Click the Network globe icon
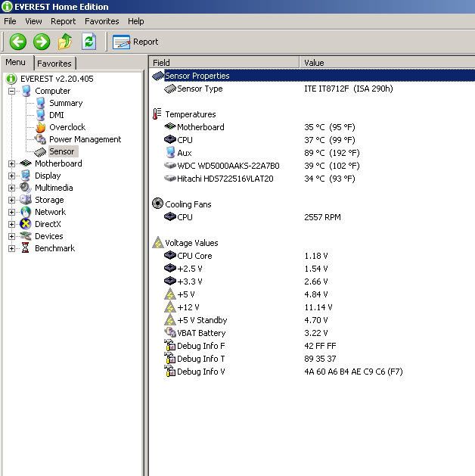 coord(26,212)
